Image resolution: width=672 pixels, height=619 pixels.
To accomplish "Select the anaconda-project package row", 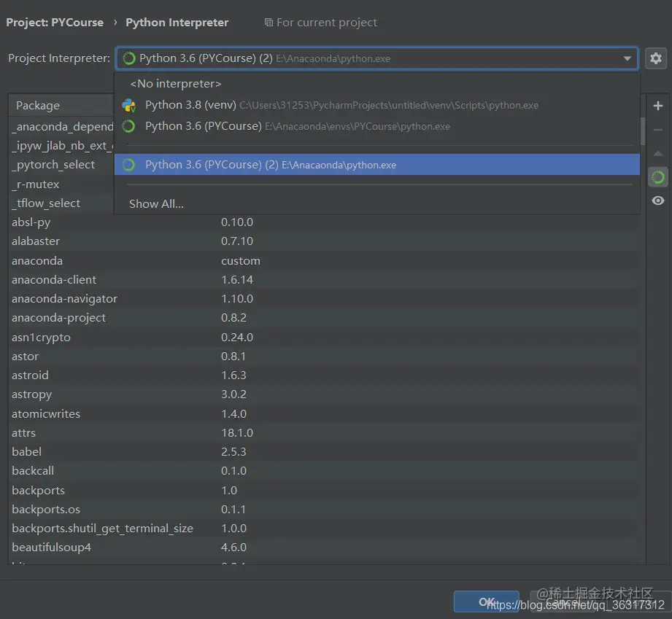I will point(325,318).
